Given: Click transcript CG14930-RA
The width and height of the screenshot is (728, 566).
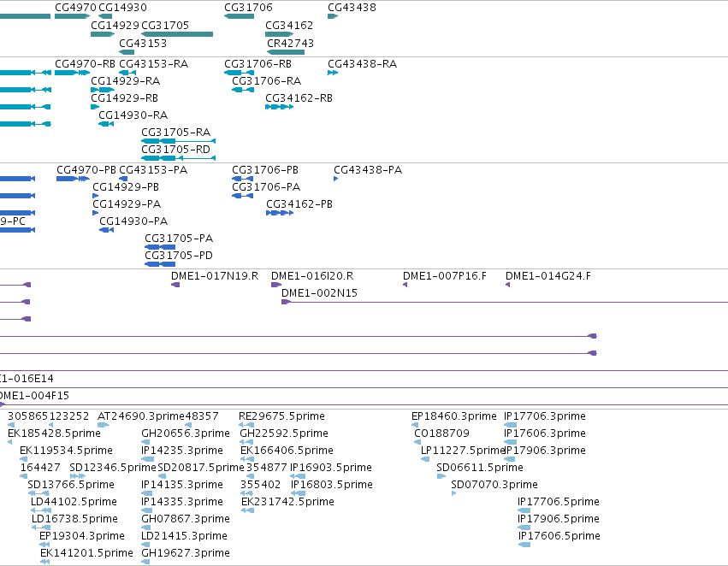Looking at the screenshot, I should point(106,124).
